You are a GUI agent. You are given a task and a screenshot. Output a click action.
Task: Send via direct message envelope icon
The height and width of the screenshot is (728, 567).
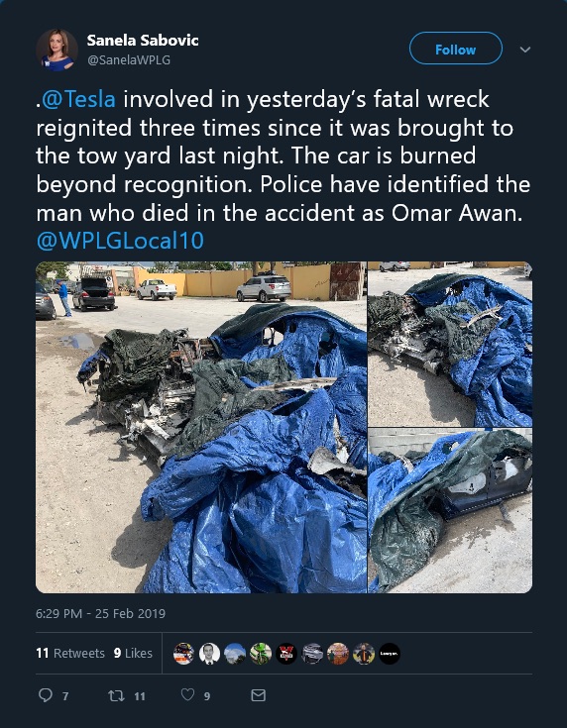coord(259,695)
